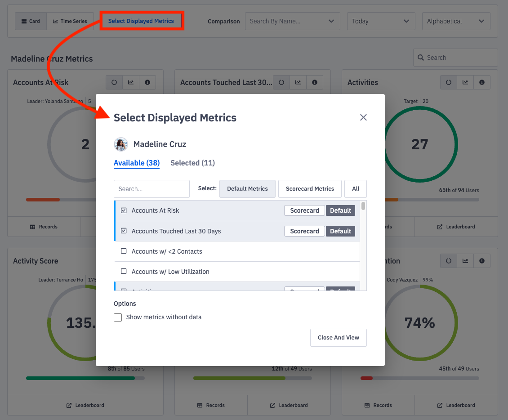Open the trend chart icon on Accounts At Risk
Image resolution: width=508 pixels, height=420 pixels.
(x=131, y=82)
